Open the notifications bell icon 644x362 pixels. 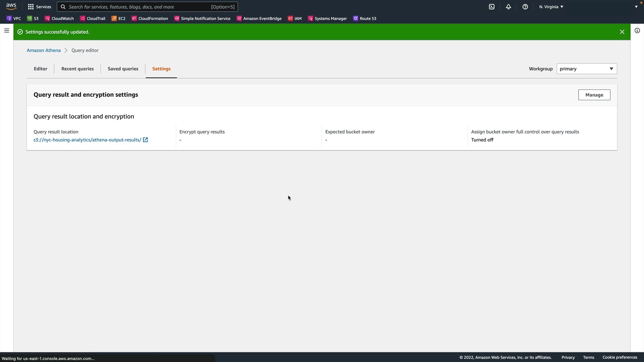pyautogui.click(x=508, y=7)
